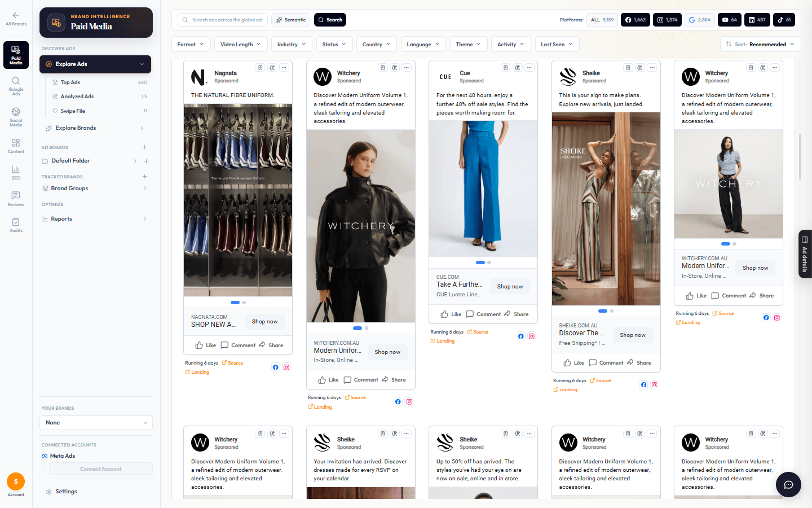The image size is (812, 508).
Task: Comment on the Nagnata ad
Action: pyautogui.click(x=238, y=345)
